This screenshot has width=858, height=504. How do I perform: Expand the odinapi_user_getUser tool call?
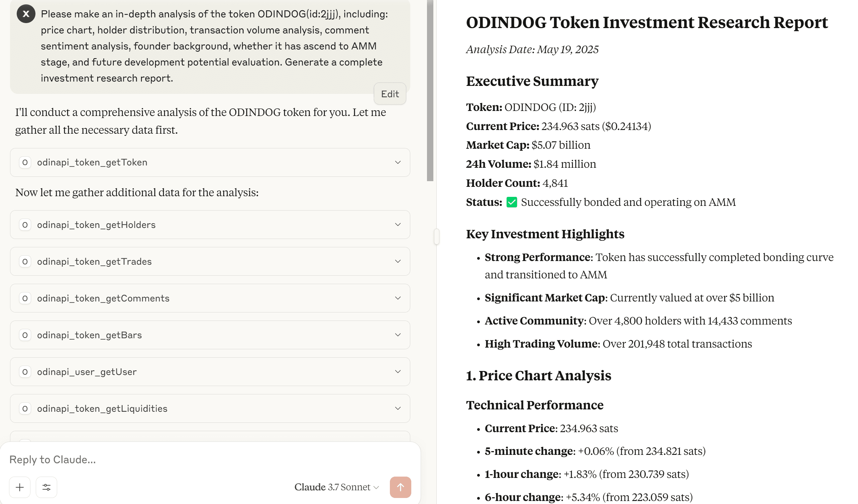[210, 372]
